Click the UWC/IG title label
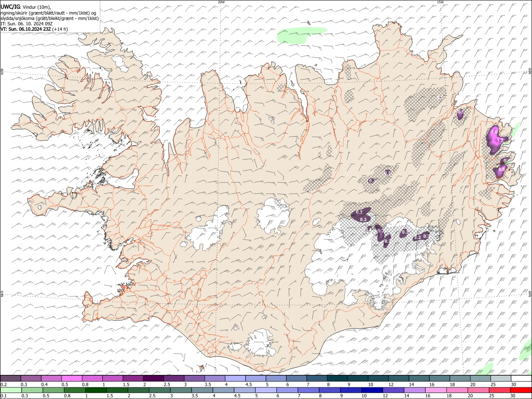The height and width of the screenshot is (399, 532). coord(10,7)
